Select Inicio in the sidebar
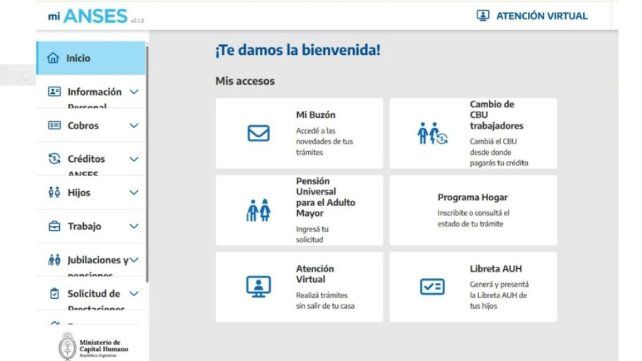This screenshot has width=642, height=361. (x=91, y=58)
